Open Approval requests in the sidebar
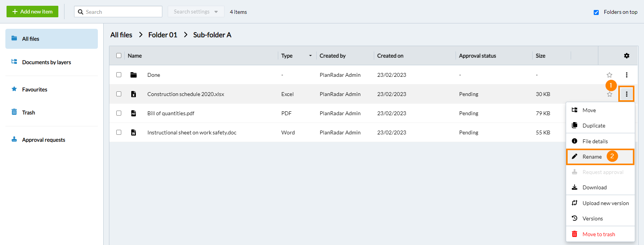The image size is (644, 245). tap(43, 140)
